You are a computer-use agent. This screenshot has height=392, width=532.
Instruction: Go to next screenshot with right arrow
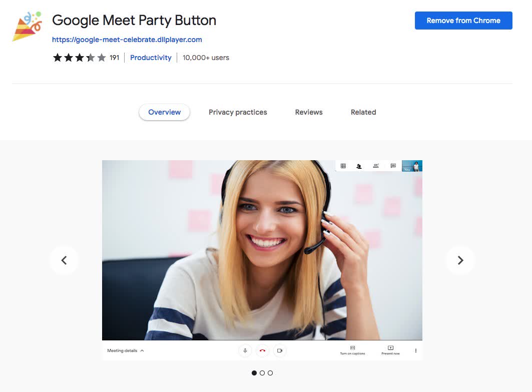[x=460, y=260]
